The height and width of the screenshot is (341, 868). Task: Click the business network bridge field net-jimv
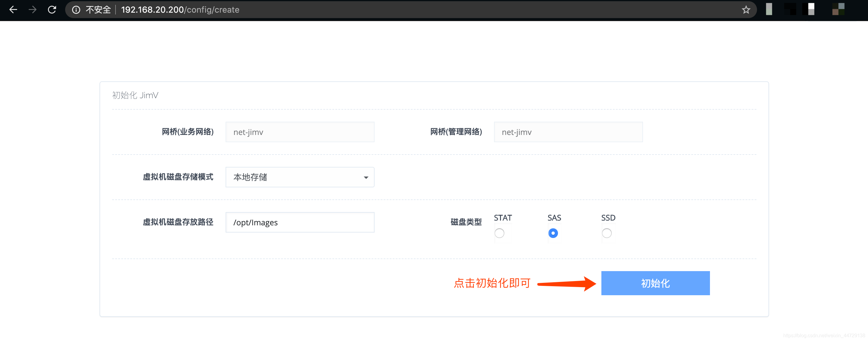tap(300, 132)
